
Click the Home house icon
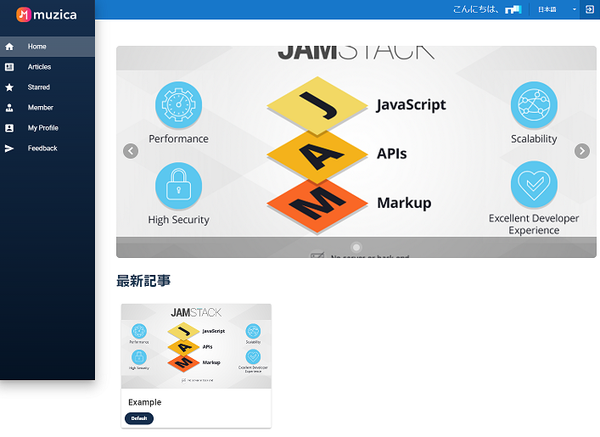pos(9,47)
